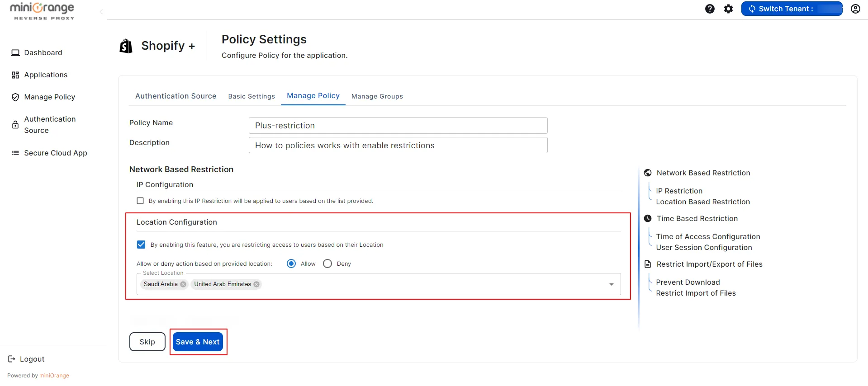Click the Save & Next button

tap(198, 342)
